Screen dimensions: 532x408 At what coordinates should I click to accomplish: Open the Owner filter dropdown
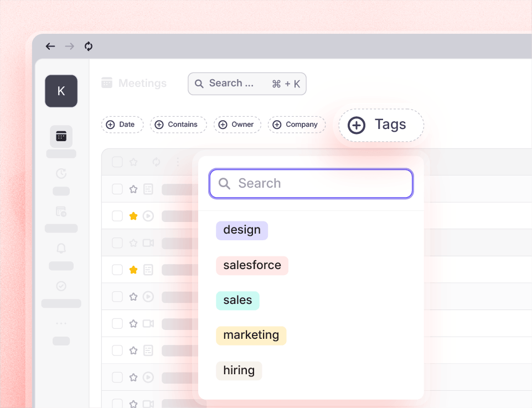237,125
